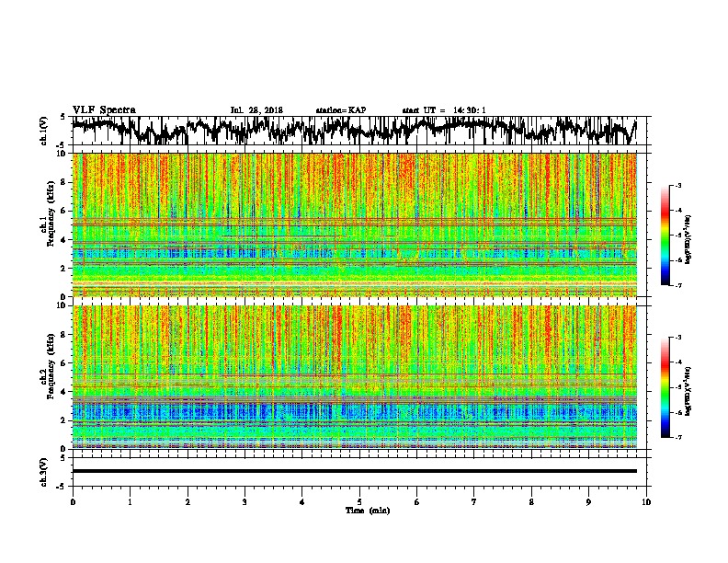
Task: Click the "ch.1(V)" waveform axis label
Action: (44, 131)
